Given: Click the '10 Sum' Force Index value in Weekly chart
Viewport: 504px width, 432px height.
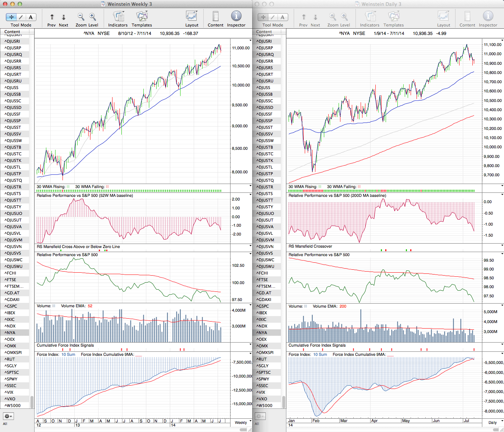Looking at the screenshot, I should click(x=68, y=354).
